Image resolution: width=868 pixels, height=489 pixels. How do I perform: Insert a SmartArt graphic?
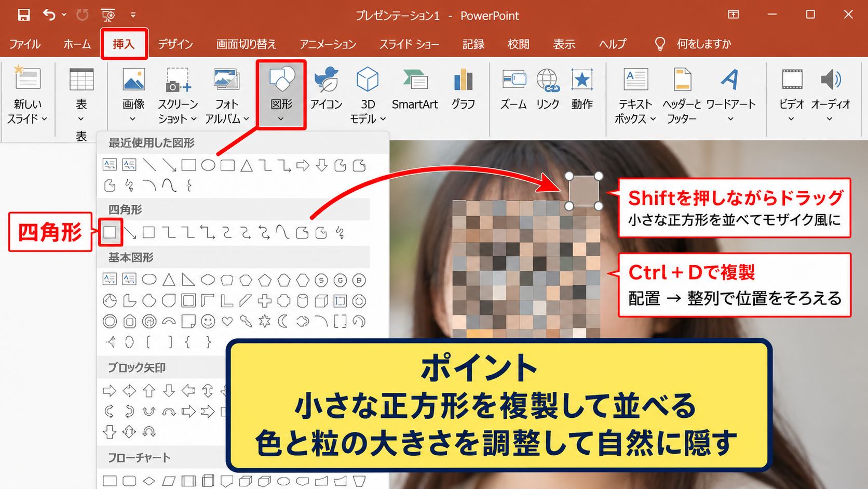coord(415,89)
